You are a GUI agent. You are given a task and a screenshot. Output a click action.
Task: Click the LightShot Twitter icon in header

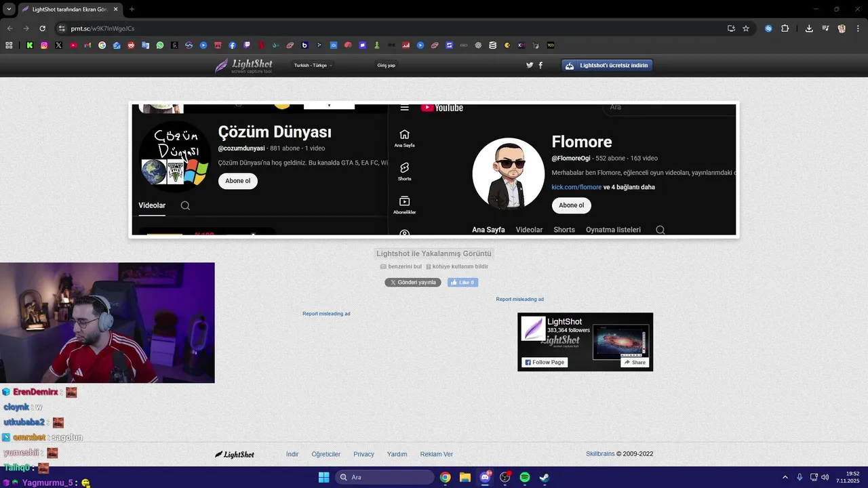click(x=530, y=65)
